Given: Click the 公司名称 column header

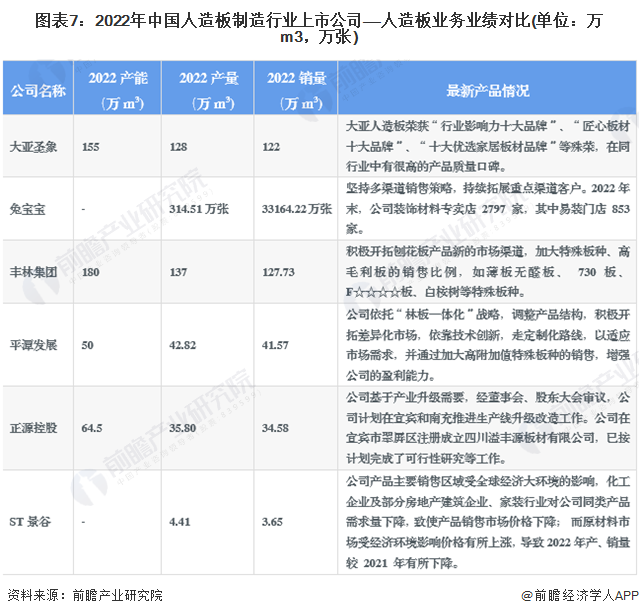Looking at the screenshot, I should (38, 90).
